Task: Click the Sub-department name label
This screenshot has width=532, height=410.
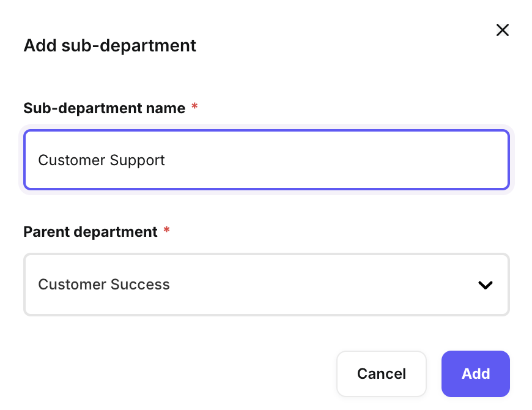Action: [x=104, y=108]
